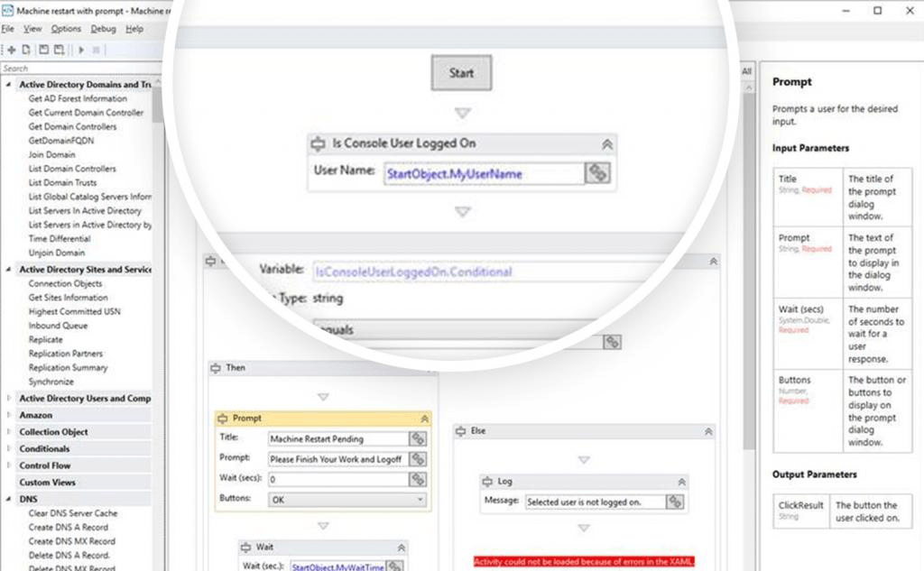
Task: Click the binding icon beside the Title field
Action: (x=418, y=438)
